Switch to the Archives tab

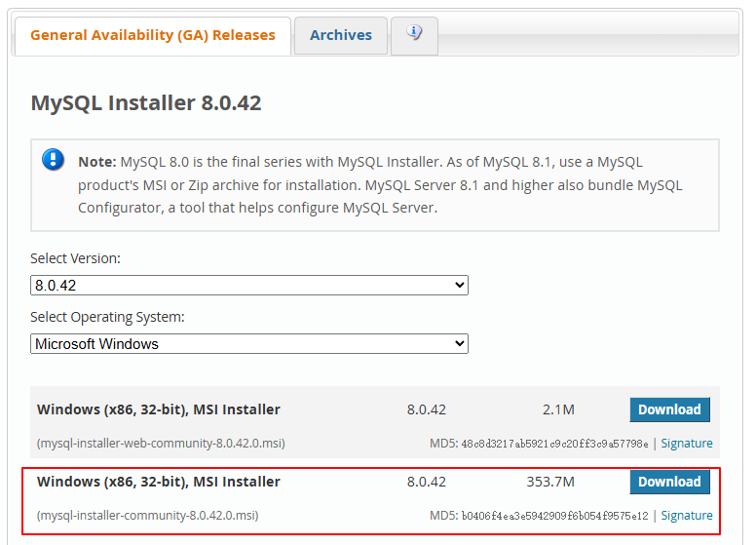(341, 35)
